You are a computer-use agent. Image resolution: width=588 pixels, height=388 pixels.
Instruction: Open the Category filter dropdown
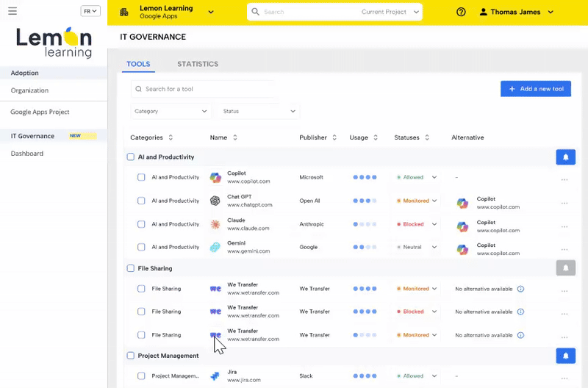pyautogui.click(x=171, y=111)
